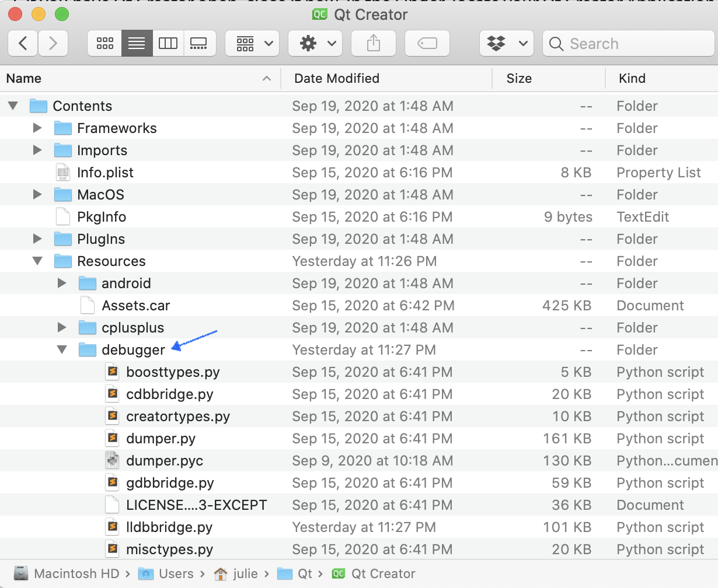Collapse the debugger folder
This screenshot has width=718, height=588.
pyautogui.click(x=62, y=349)
